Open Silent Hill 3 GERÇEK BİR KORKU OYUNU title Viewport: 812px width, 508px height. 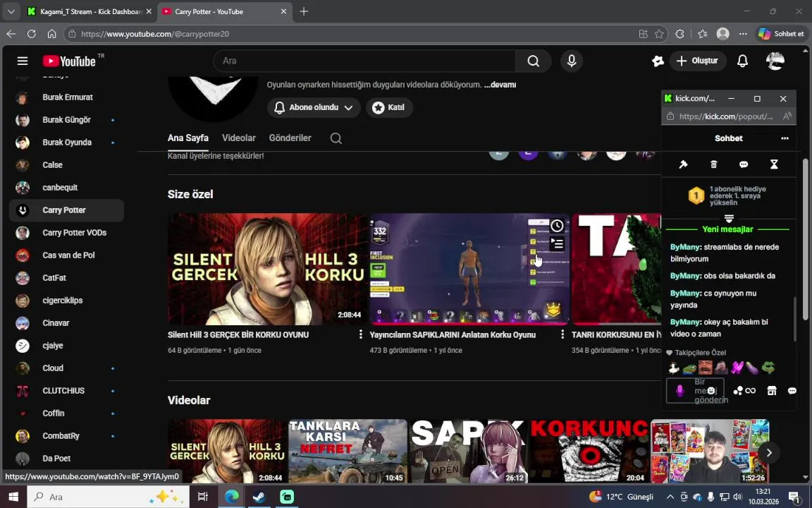coord(238,335)
